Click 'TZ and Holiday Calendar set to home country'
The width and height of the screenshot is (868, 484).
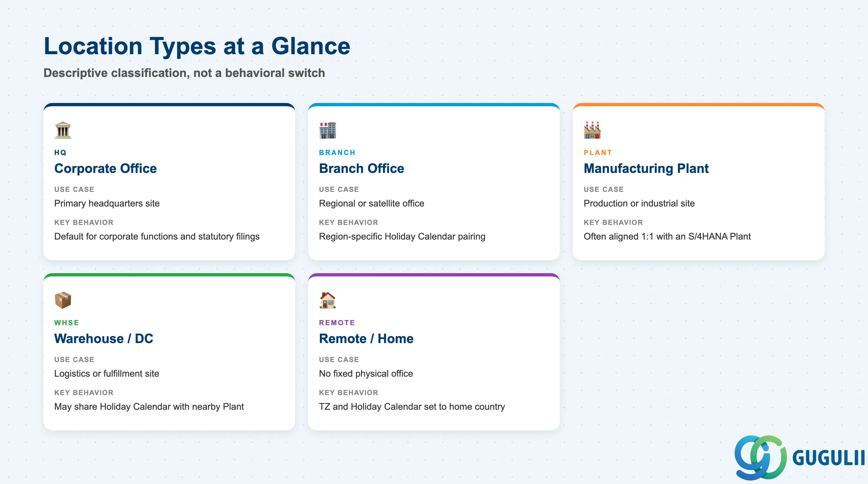coord(412,406)
